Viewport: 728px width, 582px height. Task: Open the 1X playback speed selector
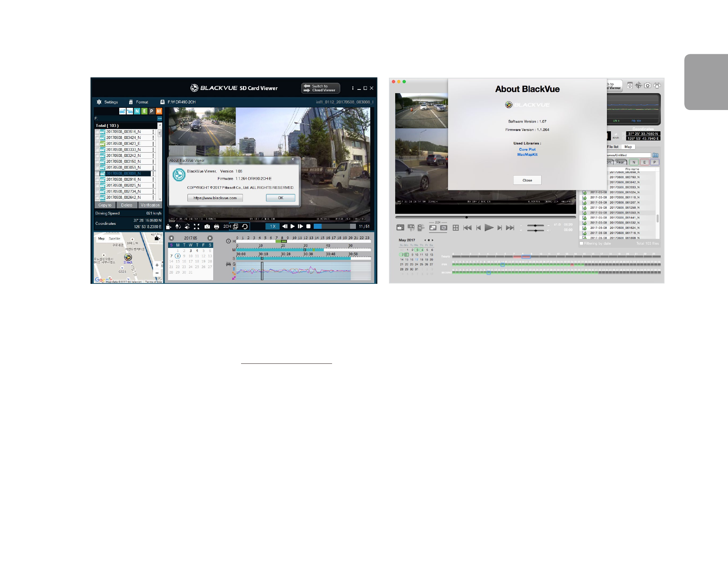(x=272, y=227)
